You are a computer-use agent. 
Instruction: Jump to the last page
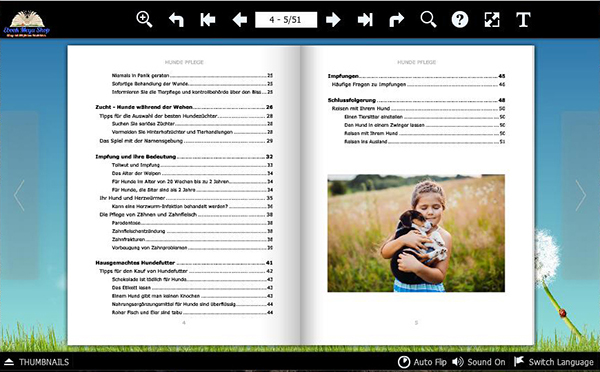click(365, 20)
